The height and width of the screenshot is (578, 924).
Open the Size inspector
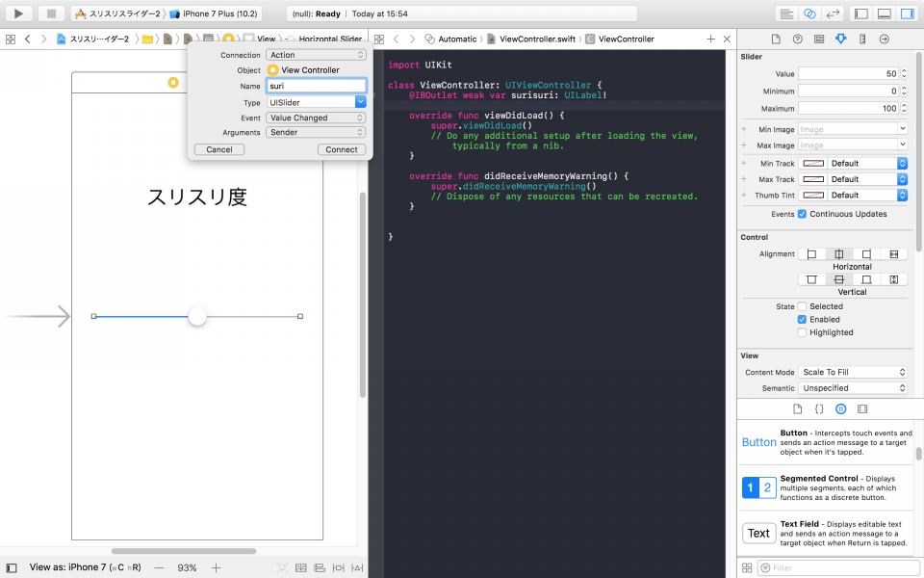click(862, 39)
